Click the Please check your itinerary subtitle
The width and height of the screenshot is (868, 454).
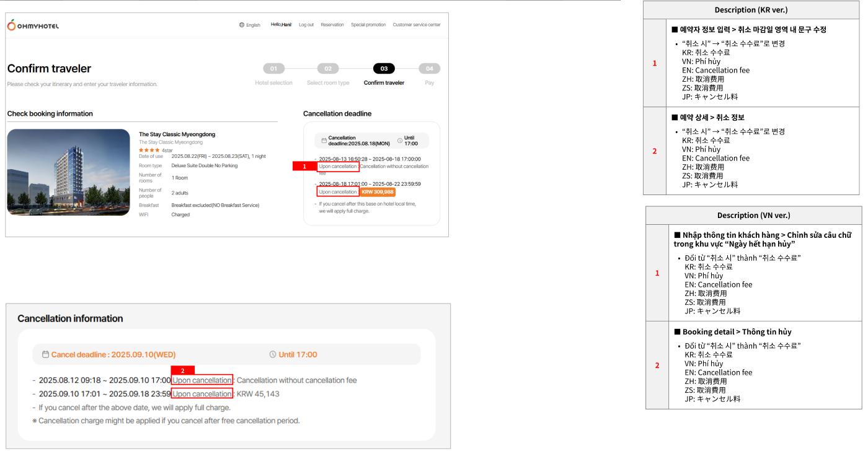[82, 84]
